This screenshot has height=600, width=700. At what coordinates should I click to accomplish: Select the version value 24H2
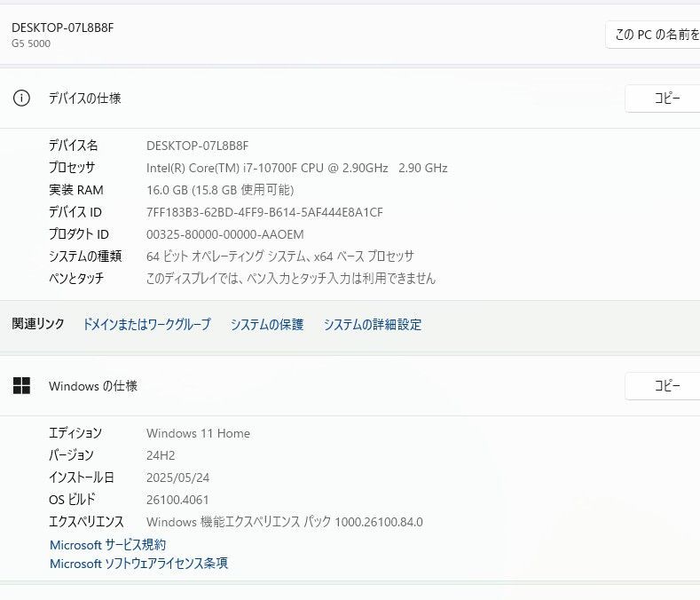point(161,455)
